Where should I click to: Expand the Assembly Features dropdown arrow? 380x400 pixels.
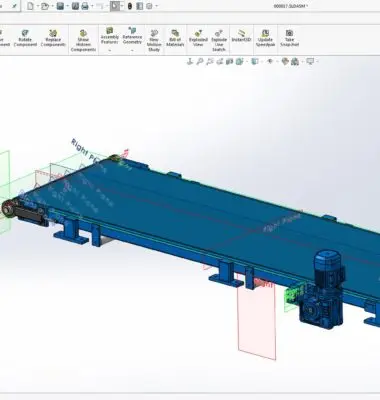[110, 50]
